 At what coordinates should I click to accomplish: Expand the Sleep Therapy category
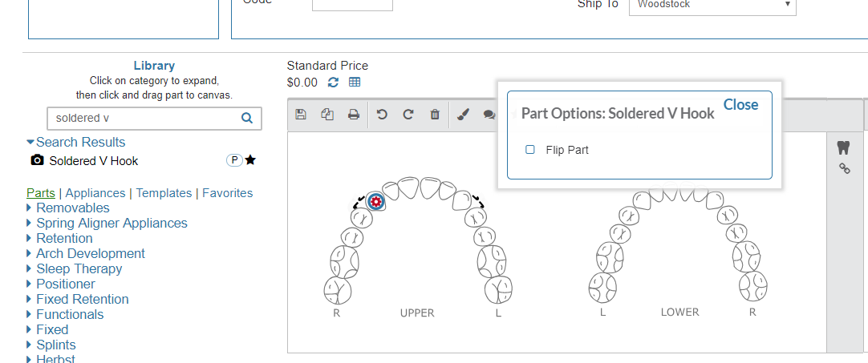tap(74, 269)
